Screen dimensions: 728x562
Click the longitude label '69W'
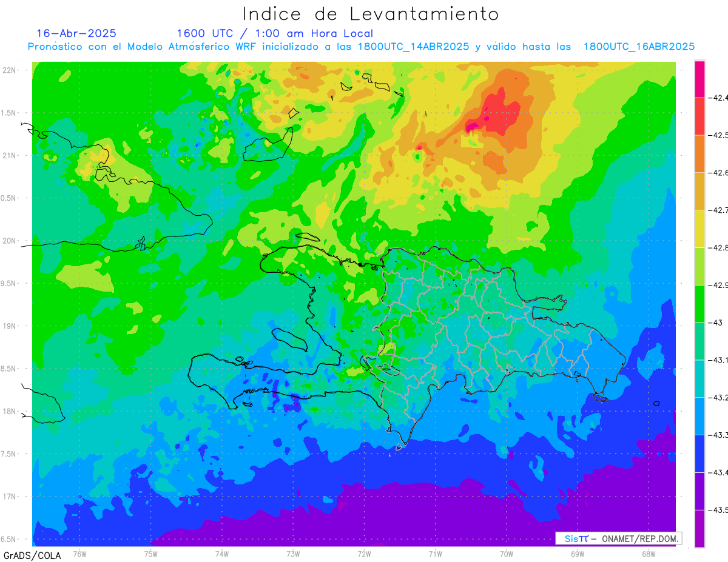click(578, 554)
